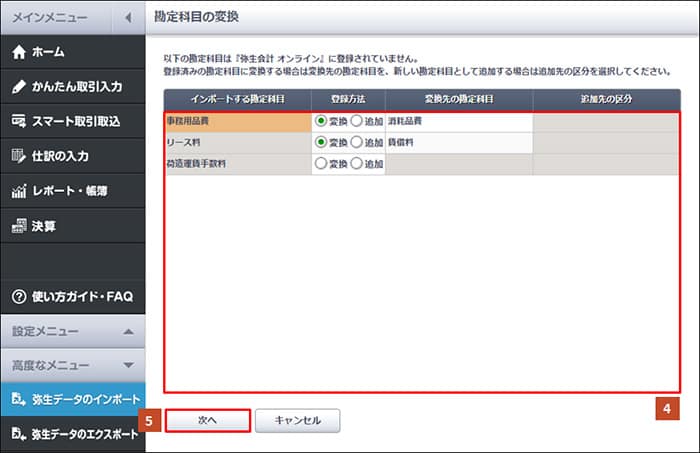
Task: Click the 消耗品費 conversion target field
Action: (458, 120)
